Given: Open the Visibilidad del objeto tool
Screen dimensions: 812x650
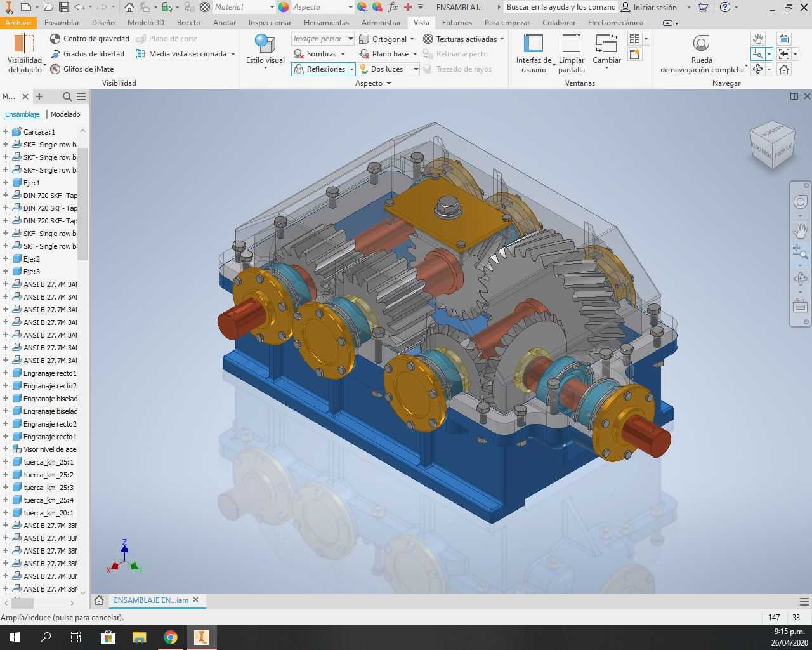Looking at the screenshot, I should tap(25, 53).
